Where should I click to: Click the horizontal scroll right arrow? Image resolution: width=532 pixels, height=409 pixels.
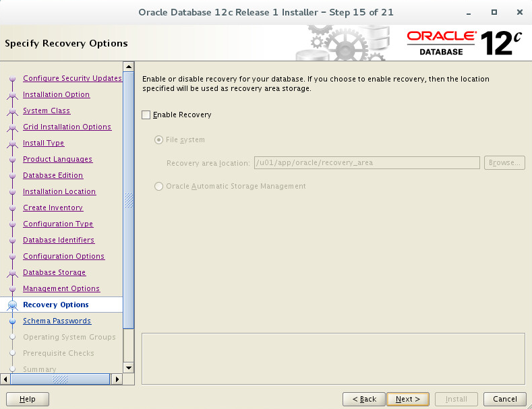pyautogui.click(x=117, y=379)
